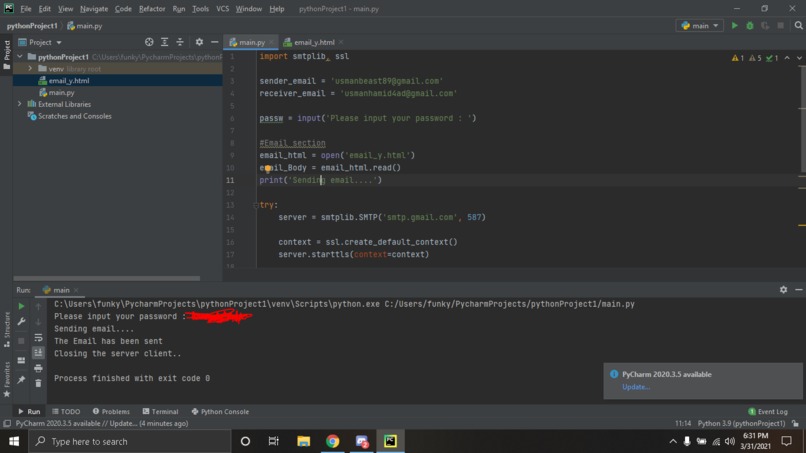Screen dimensions: 806x453
Task: Open the Problems tool window
Action: (111, 411)
